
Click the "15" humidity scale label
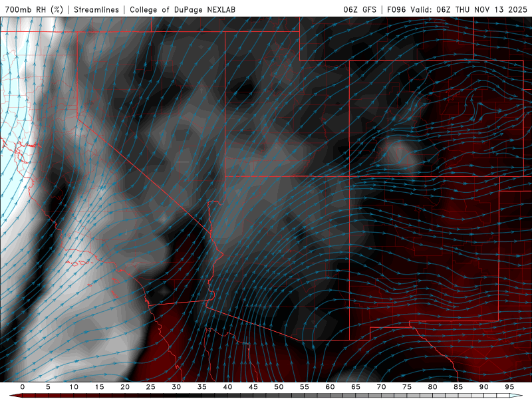[x=99, y=387]
